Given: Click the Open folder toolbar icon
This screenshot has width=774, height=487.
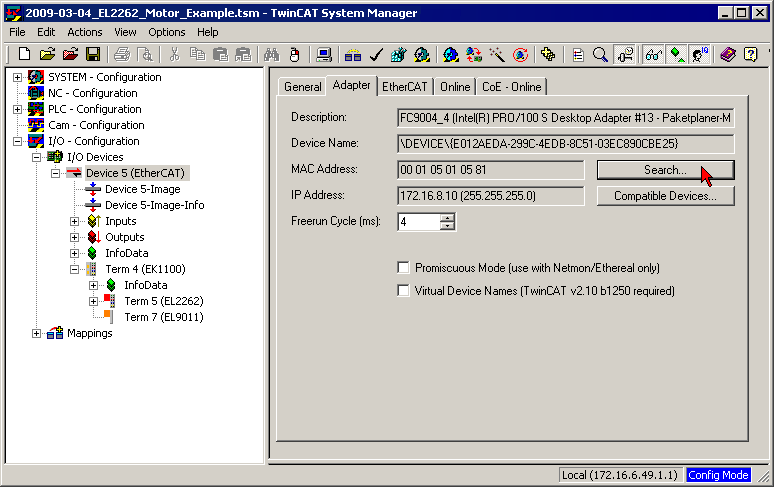Looking at the screenshot, I should click(x=47, y=54).
